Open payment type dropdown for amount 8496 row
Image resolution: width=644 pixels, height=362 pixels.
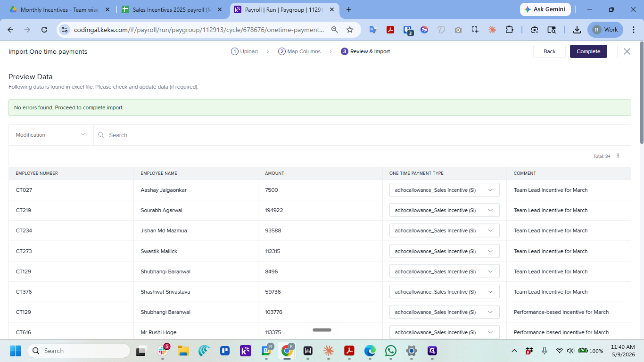pos(444,271)
